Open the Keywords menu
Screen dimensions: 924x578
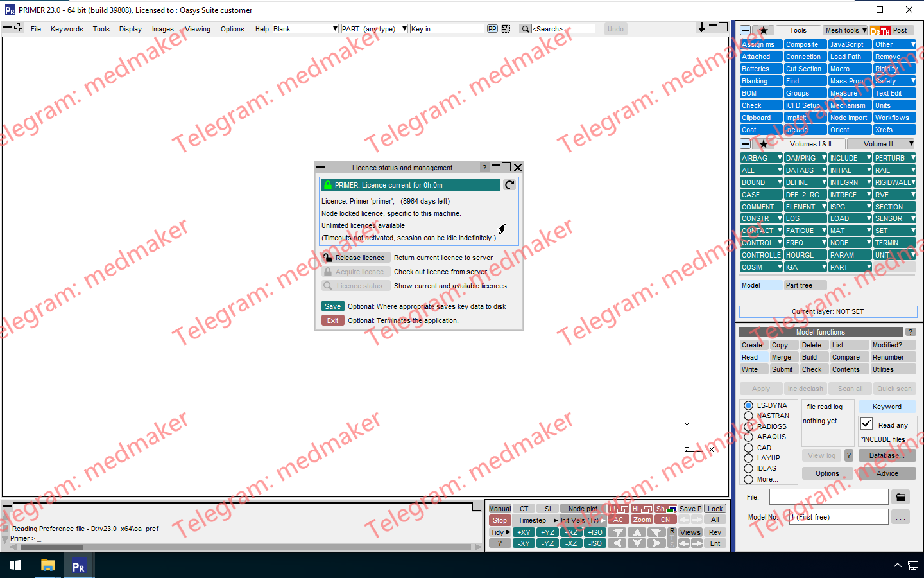(67, 29)
